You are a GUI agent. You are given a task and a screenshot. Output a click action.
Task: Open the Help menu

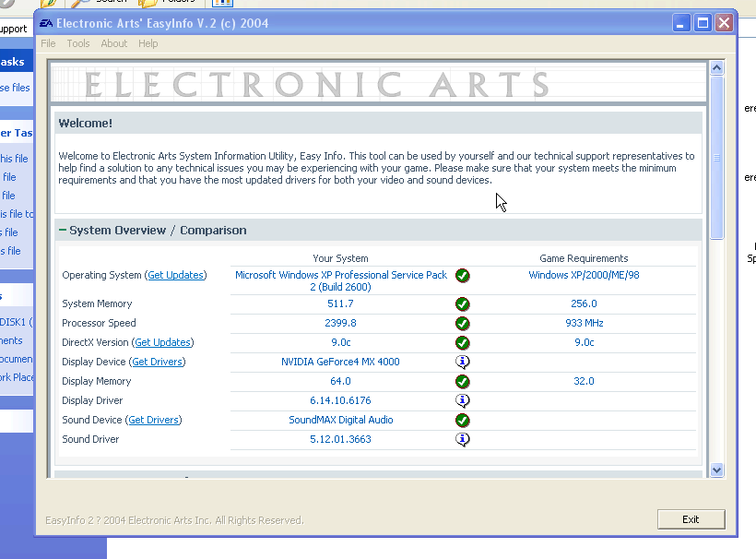[148, 43]
